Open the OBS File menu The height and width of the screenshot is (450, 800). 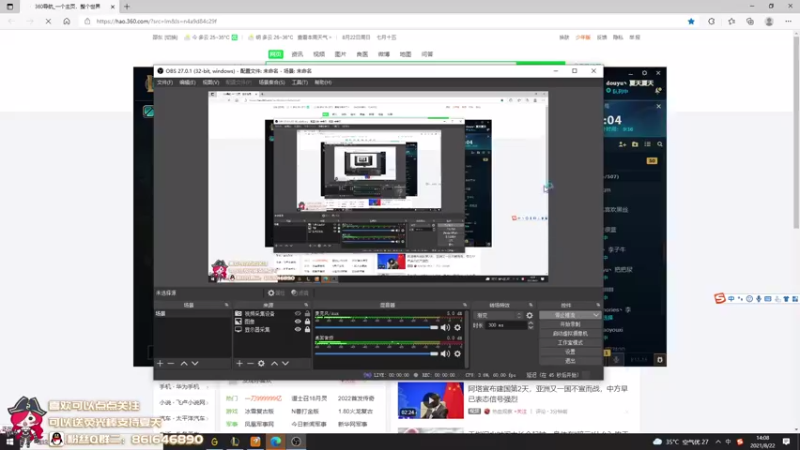click(x=165, y=82)
